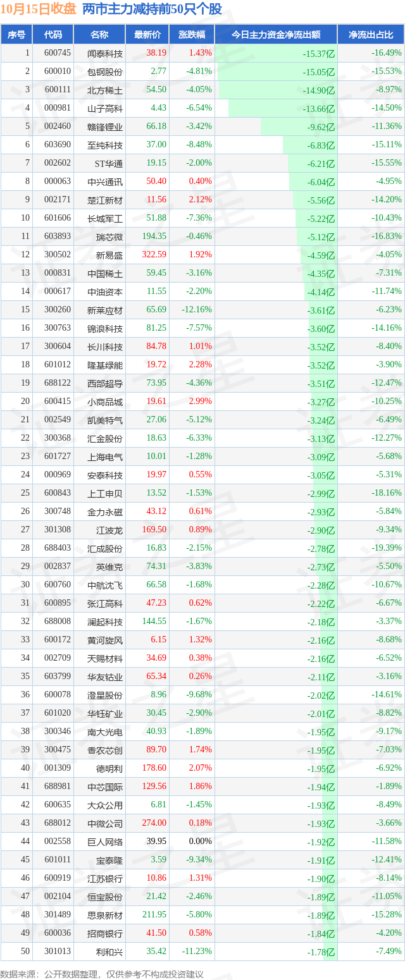The image size is (405, 980).
Task: Click the 今日主力资金净流出额 column header
Action: tap(276, 35)
